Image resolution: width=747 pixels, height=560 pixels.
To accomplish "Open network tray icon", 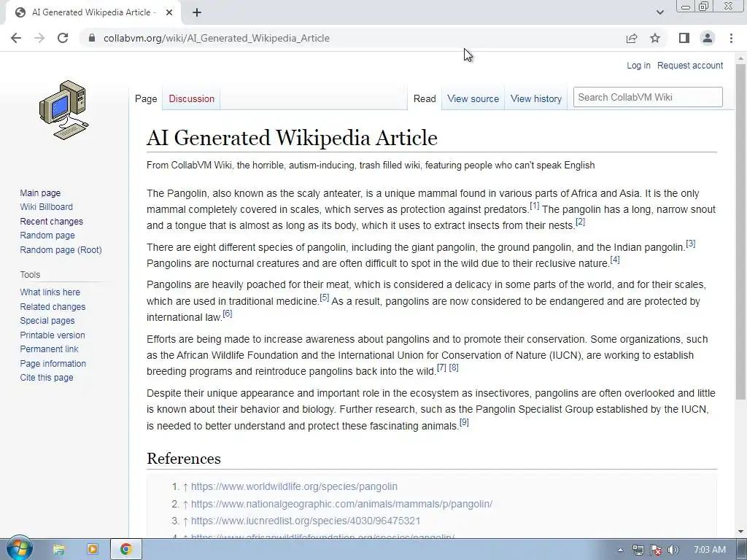I will pyautogui.click(x=638, y=550).
